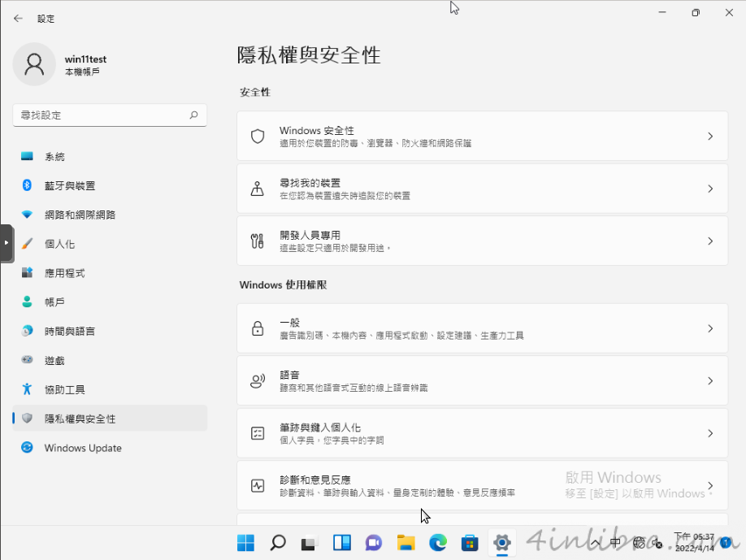Screen dimensions: 746x560
Task: Open 遊戲 settings
Action: point(110,361)
